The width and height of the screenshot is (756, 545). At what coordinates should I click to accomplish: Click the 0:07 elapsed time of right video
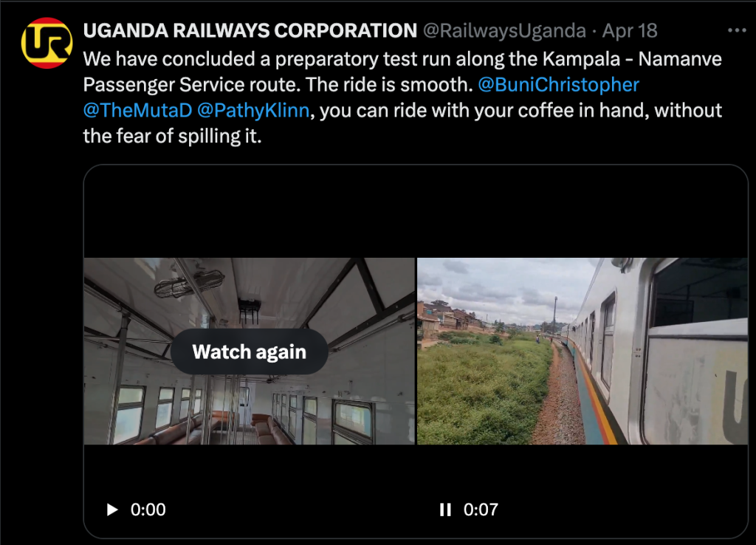[x=481, y=510]
